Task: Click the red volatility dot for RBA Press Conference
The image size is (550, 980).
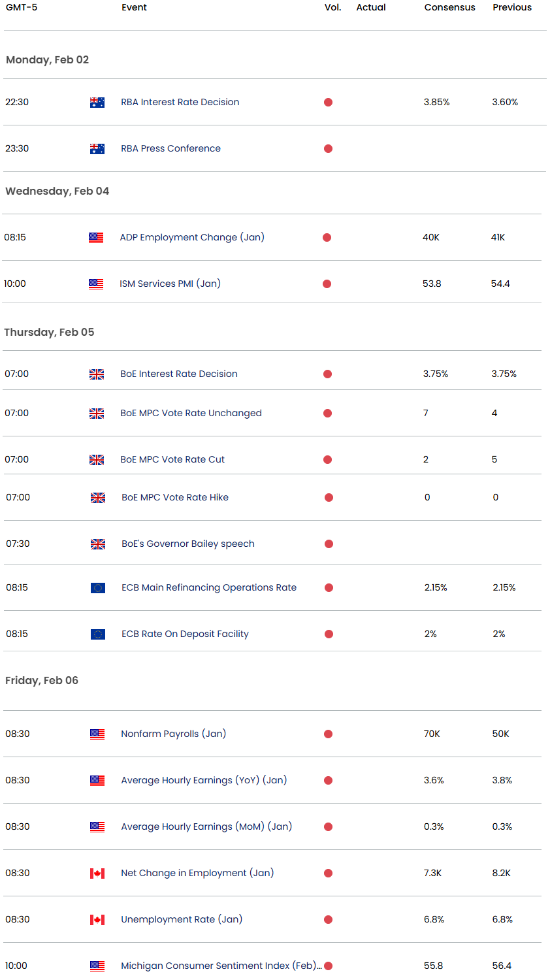Action: [328, 148]
